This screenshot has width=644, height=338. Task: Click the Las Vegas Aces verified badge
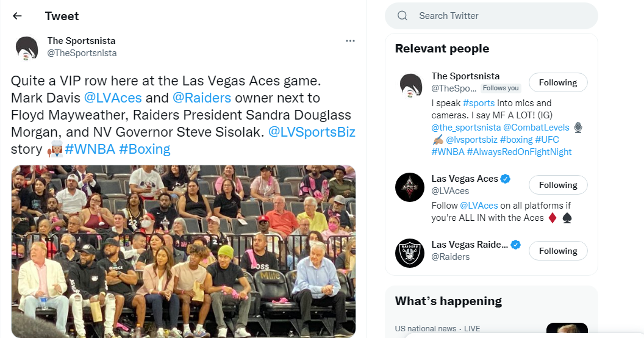pos(506,179)
